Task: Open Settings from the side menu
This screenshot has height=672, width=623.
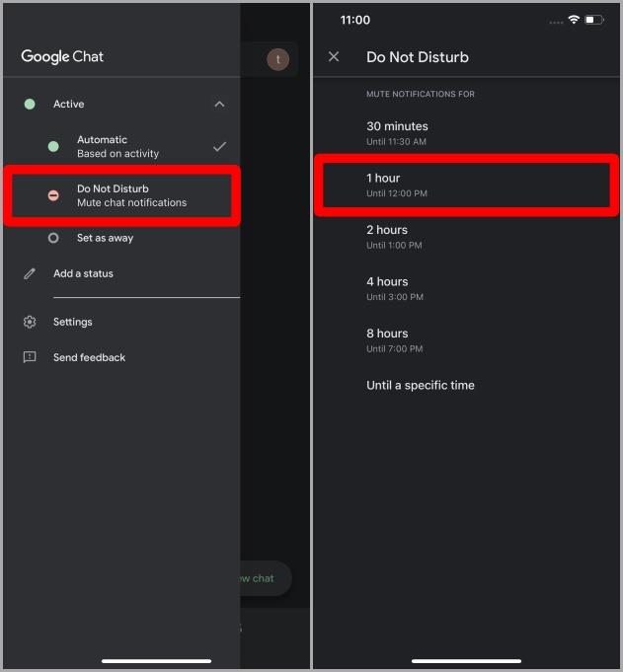Action: (121, 322)
